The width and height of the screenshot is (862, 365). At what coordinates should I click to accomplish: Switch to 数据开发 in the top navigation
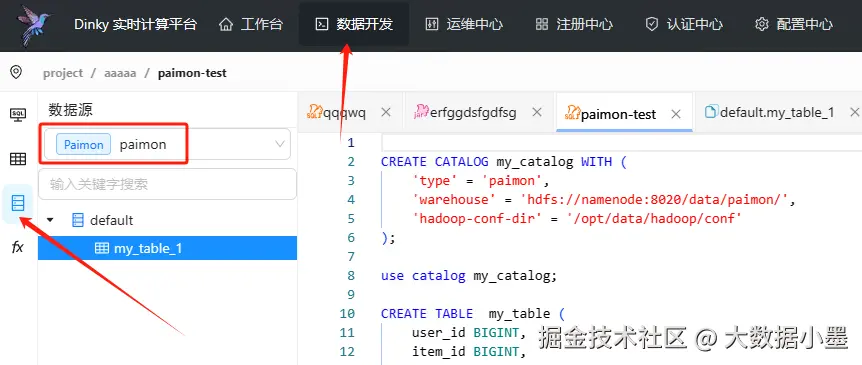354,24
